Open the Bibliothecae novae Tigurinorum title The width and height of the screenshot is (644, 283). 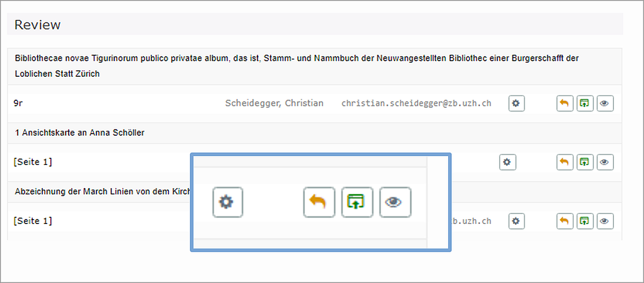coord(297,66)
